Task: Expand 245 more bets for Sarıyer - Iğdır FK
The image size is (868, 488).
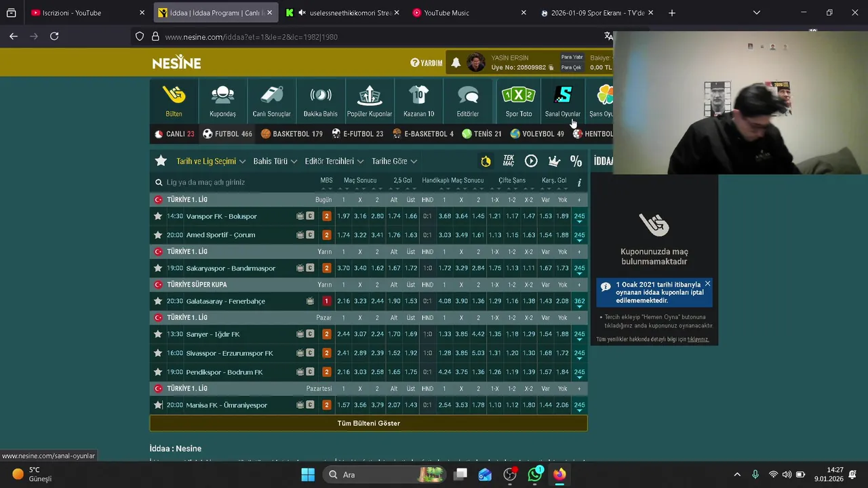Action: point(579,334)
